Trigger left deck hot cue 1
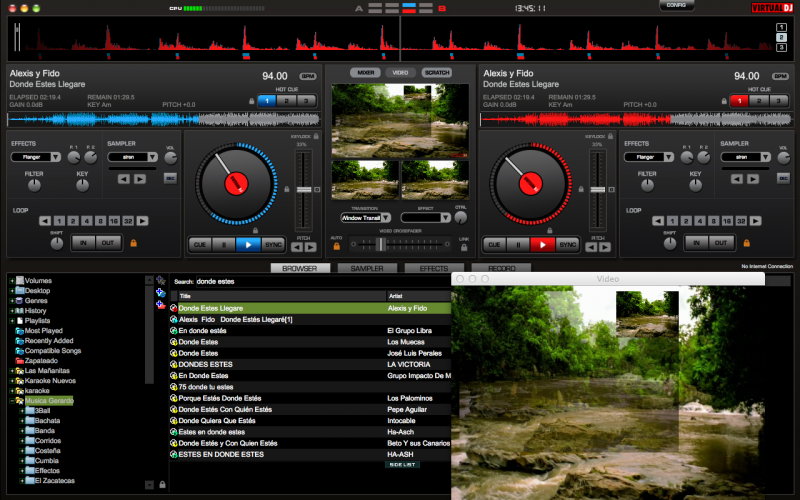 coord(267,101)
